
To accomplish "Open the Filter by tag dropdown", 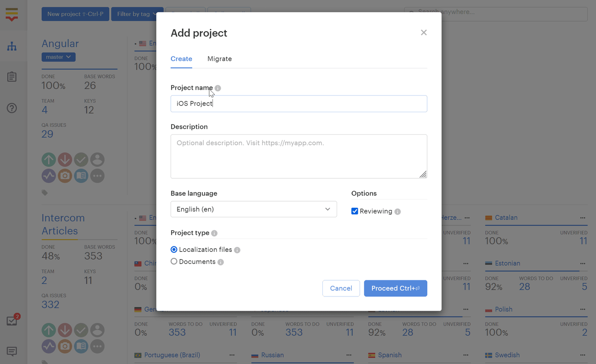I will click(137, 14).
